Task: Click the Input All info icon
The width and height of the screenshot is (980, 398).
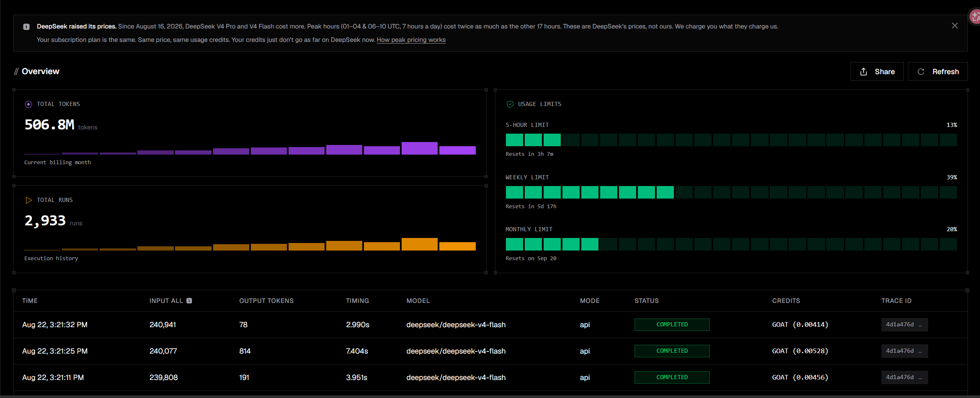Action: coord(189,301)
